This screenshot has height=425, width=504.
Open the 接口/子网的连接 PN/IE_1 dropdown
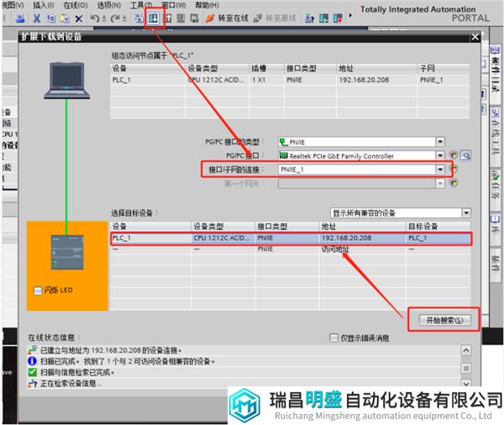point(440,169)
